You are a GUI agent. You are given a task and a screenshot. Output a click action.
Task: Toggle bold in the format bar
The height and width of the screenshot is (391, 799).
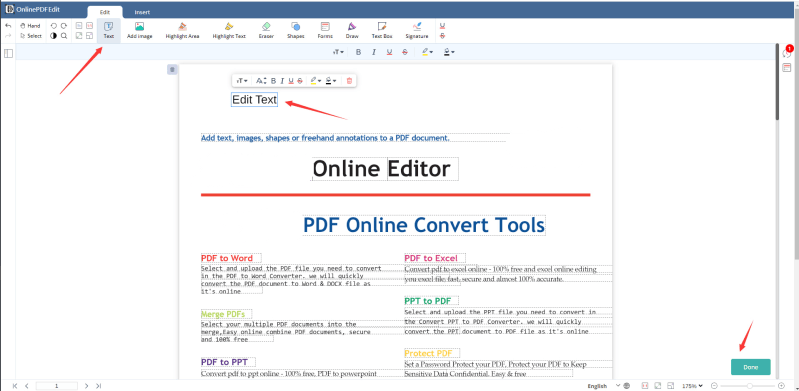coord(358,52)
